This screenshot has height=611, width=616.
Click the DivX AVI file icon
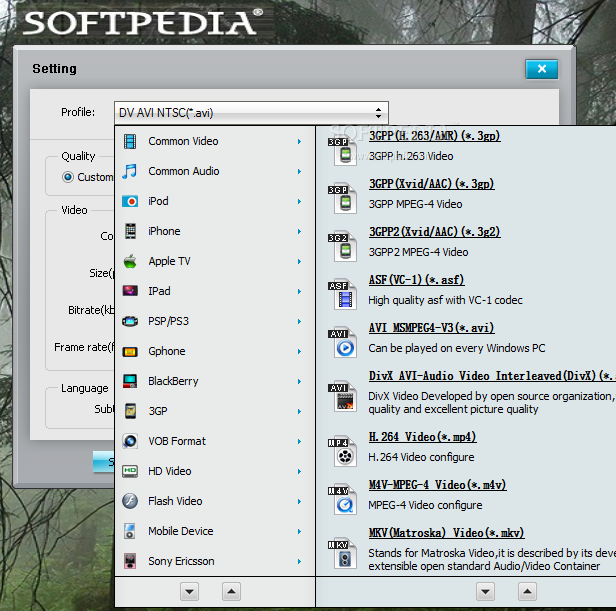pyautogui.click(x=342, y=397)
